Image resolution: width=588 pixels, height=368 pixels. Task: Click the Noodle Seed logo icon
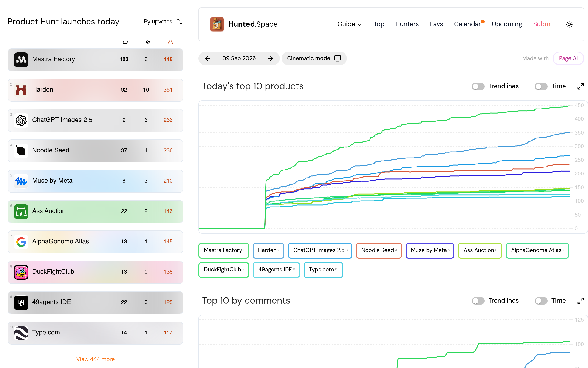pyautogui.click(x=21, y=151)
